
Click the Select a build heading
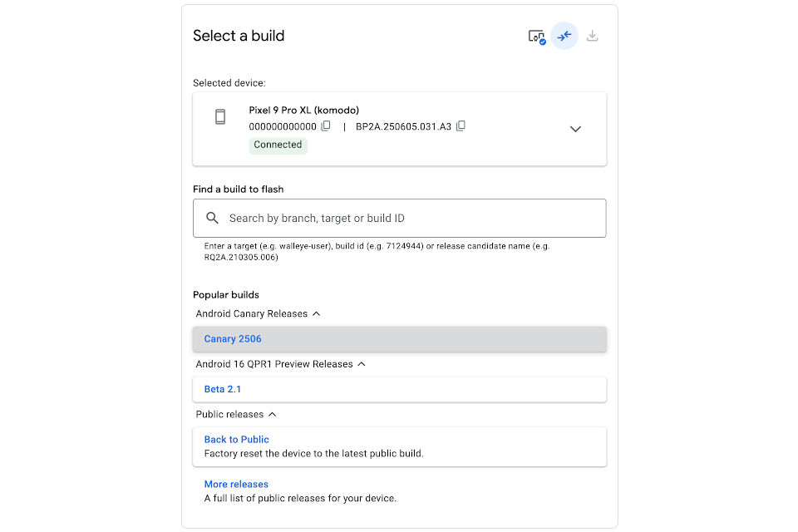pyautogui.click(x=239, y=36)
